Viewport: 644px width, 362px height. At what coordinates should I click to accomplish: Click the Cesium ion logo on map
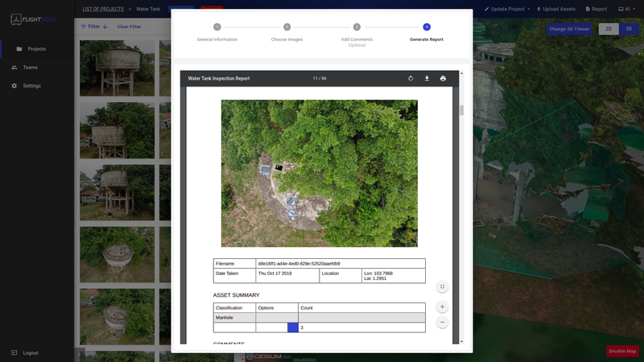point(269,356)
